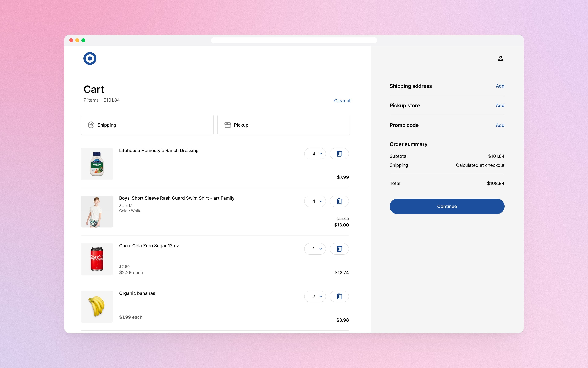
Task: Click the '$2.29 each' Coca-Cola unit price
Action: [131, 273]
